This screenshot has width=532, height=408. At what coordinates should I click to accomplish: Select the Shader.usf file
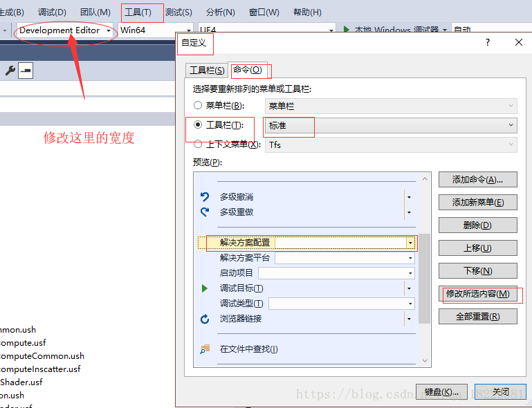click(21, 382)
